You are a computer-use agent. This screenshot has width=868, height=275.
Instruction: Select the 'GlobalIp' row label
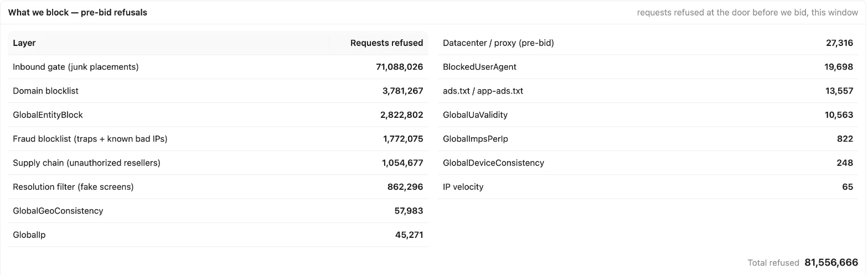[29, 235]
